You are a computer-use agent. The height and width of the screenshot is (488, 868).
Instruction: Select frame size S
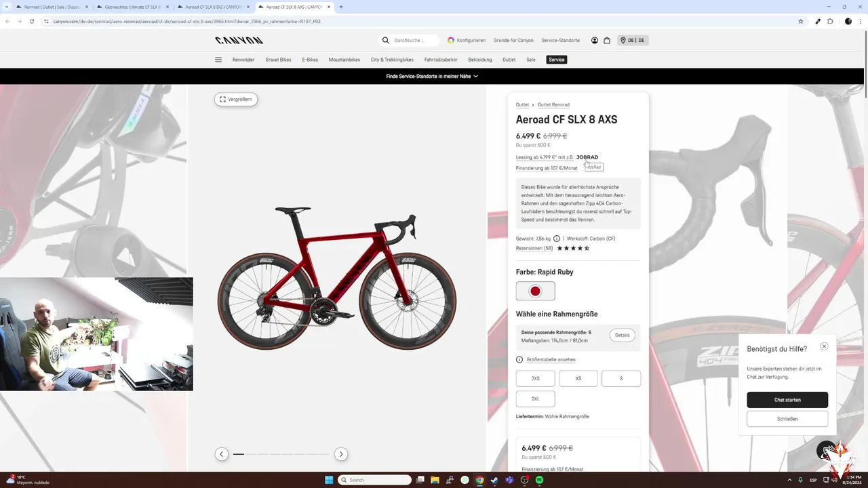pyautogui.click(x=621, y=378)
